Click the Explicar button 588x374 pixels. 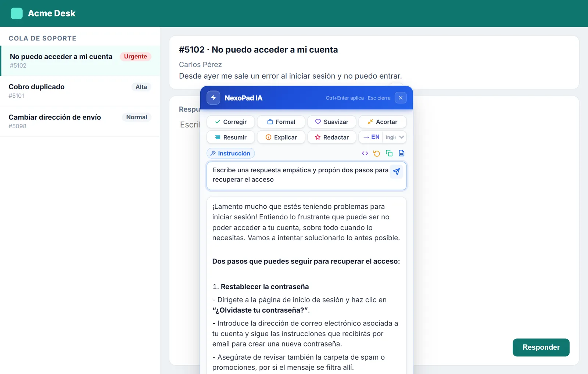point(281,137)
